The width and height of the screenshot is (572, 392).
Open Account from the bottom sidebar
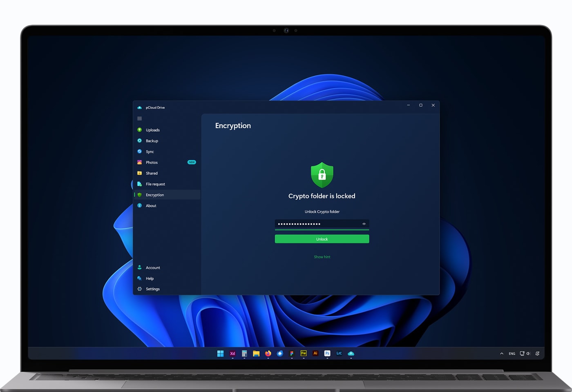153,267
